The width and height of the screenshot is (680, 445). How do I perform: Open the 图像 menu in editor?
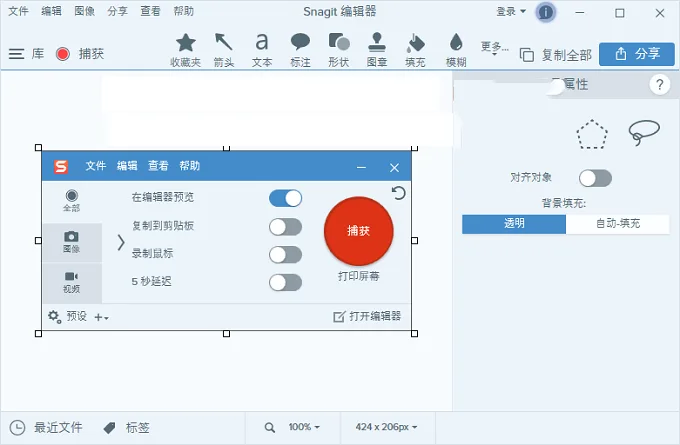coord(84,11)
